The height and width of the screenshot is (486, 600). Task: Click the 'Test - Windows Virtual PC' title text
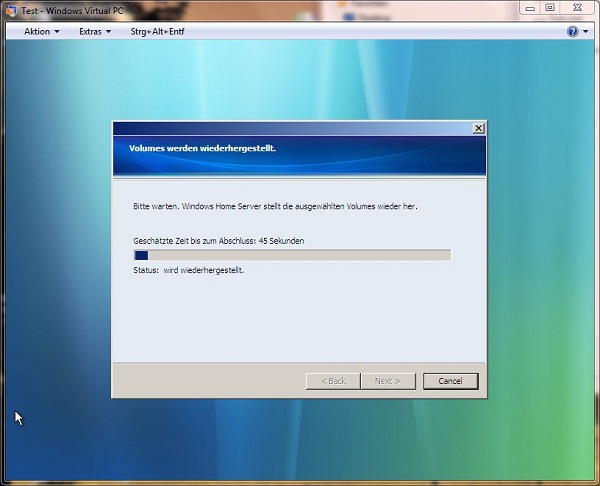click(68, 7)
